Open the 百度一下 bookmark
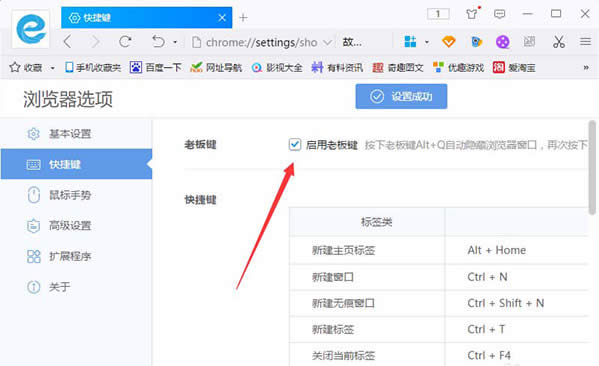Image resolution: width=599 pixels, height=366 pixels. click(x=155, y=68)
